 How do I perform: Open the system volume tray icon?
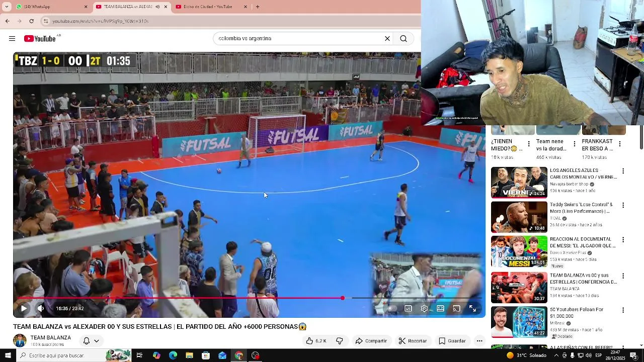588,355
